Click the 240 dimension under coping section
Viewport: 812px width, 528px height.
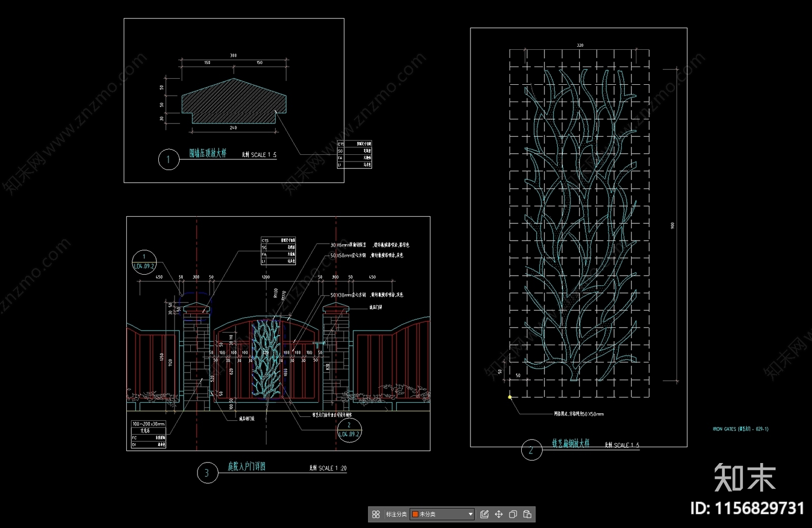pos(233,128)
